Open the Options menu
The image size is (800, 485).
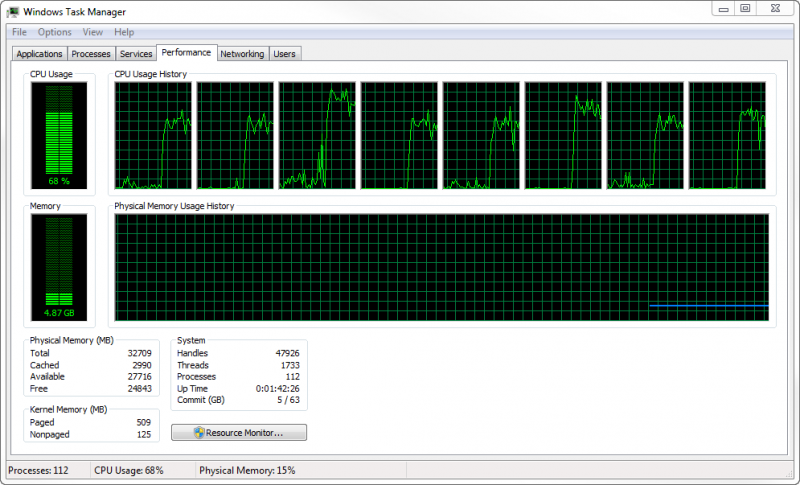[55, 32]
